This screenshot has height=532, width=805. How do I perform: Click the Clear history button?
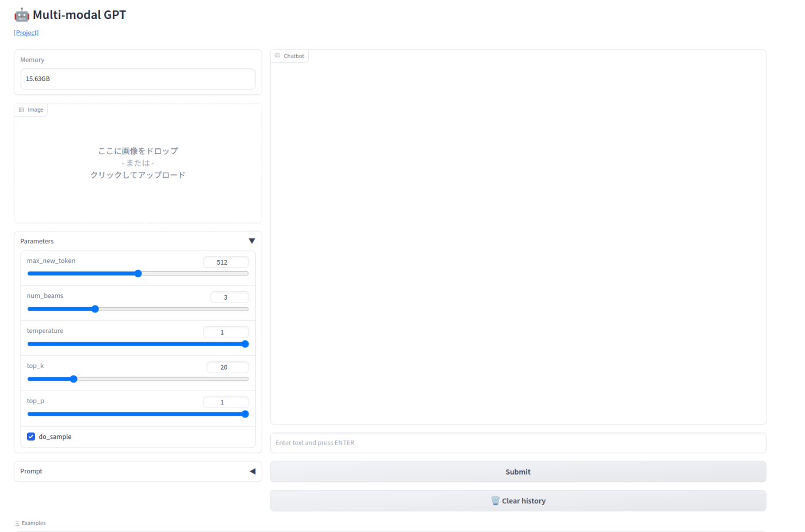(518, 501)
